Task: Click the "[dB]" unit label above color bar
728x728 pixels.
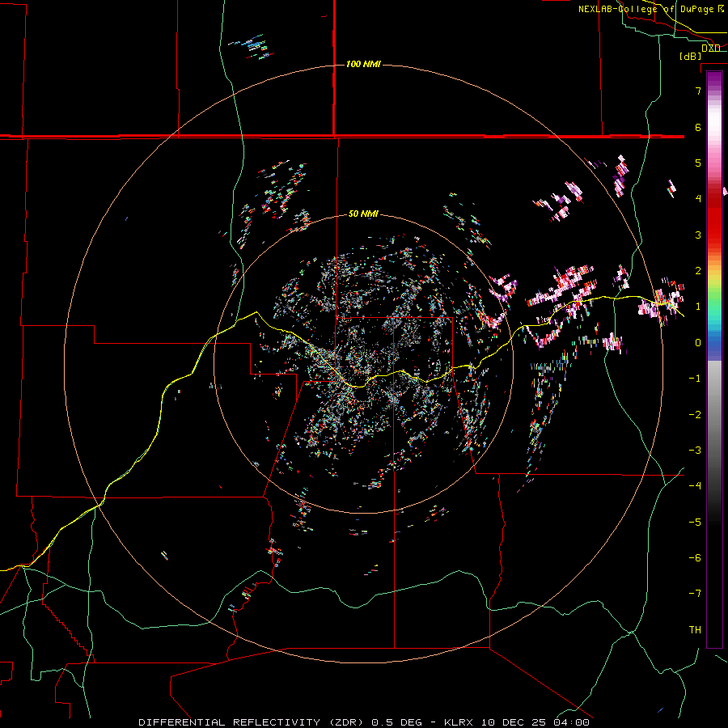Action: 690,56
